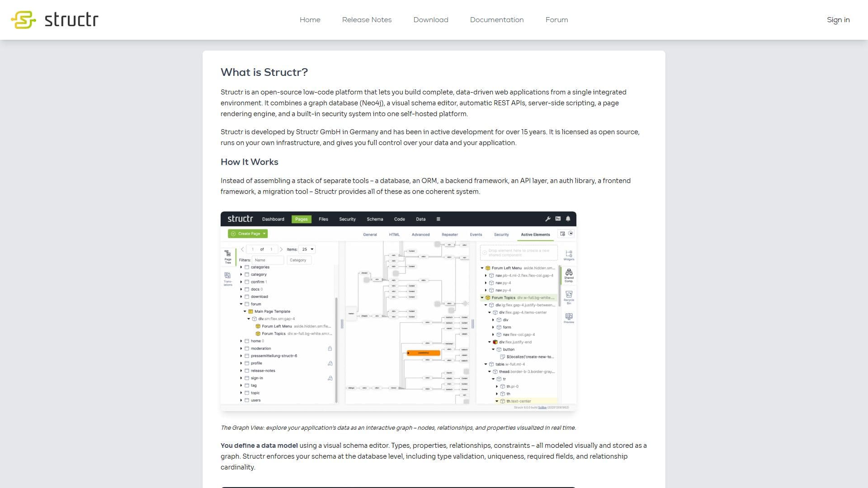The image size is (868, 488).
Task: Click the Translations sidebar icon
Action: 228,278
